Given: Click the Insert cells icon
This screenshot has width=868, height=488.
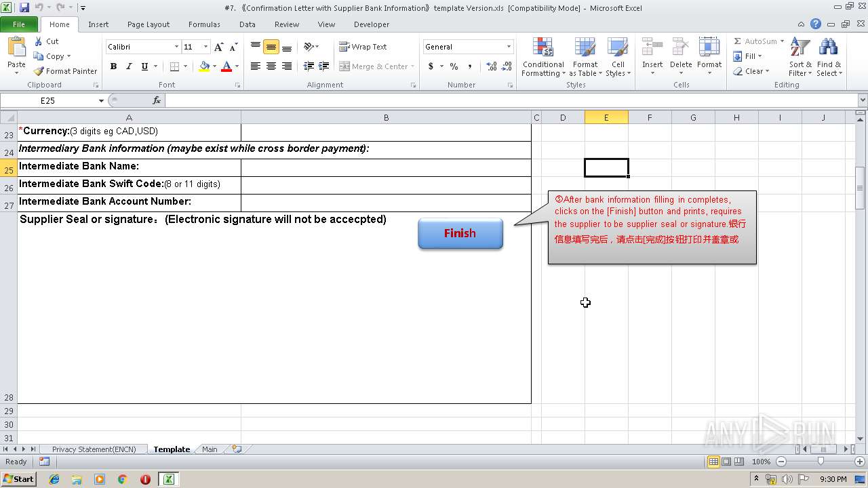Looking at the screenshot, I should coord(652,47).
